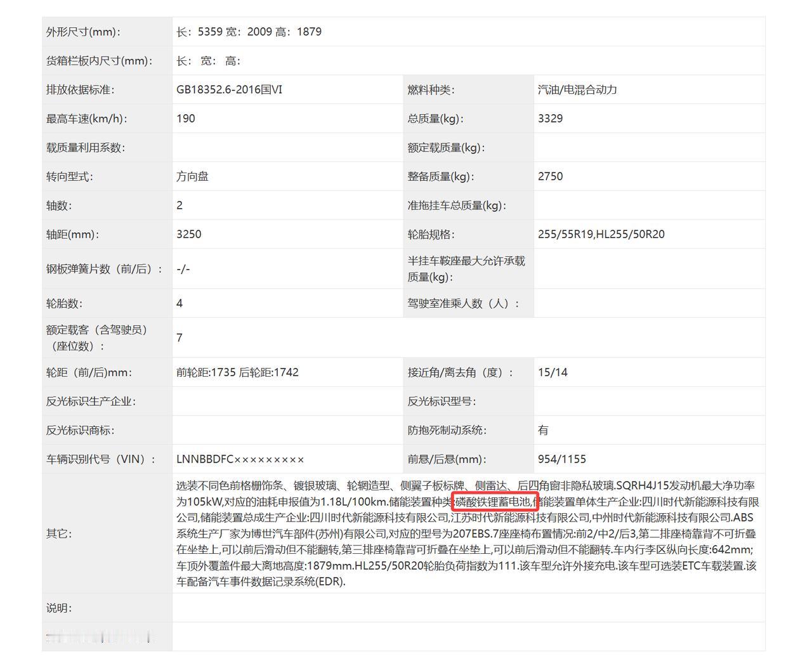
Task: Select the seating capacity value 7
Action: coord(180,338)
